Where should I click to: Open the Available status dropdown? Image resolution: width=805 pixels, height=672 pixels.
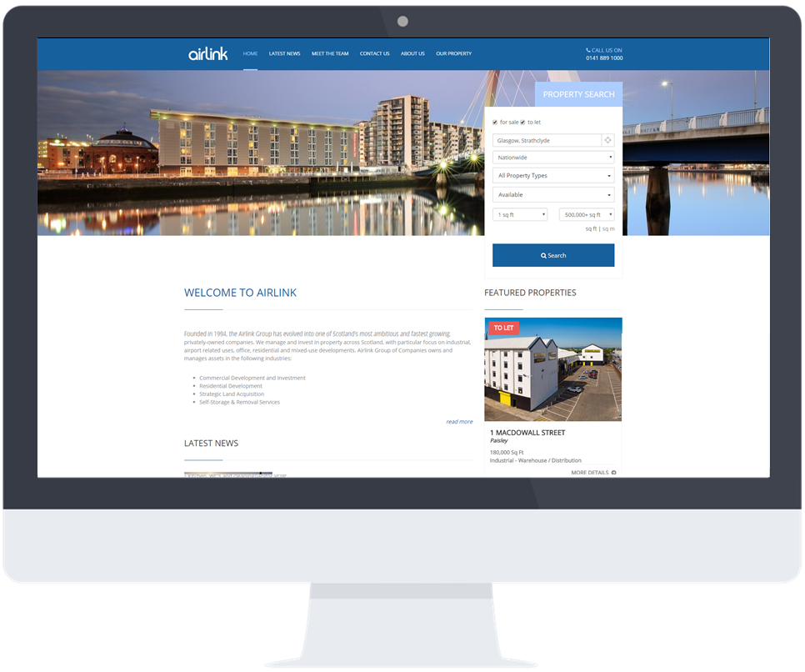point(553,194)
